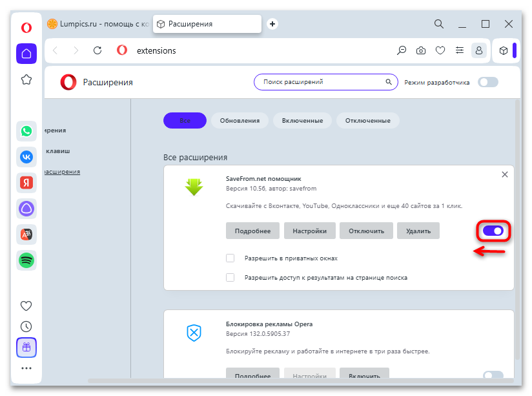
Task: Switch to the Lumpics.ru tab
Action: [98, 24]
